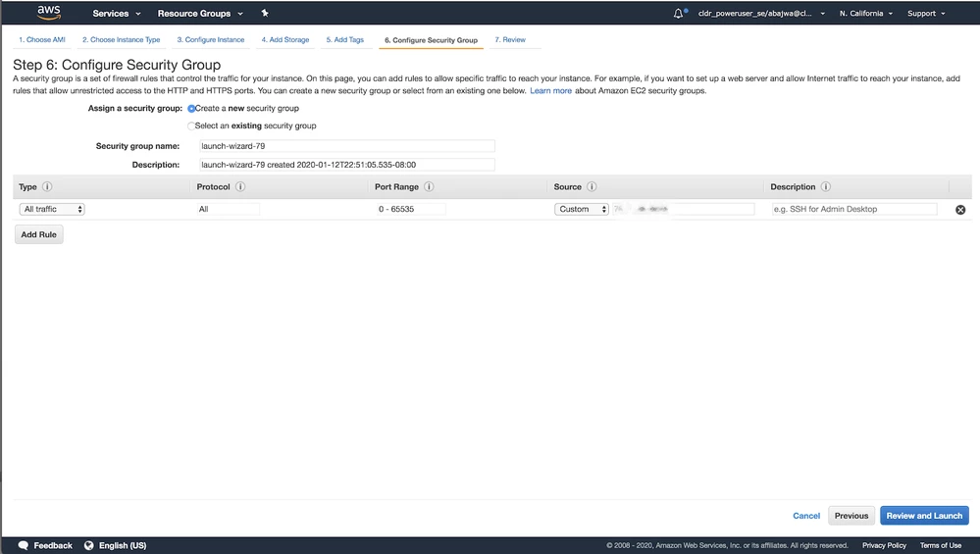Click the Add Rule button

[x=39, y=234]
